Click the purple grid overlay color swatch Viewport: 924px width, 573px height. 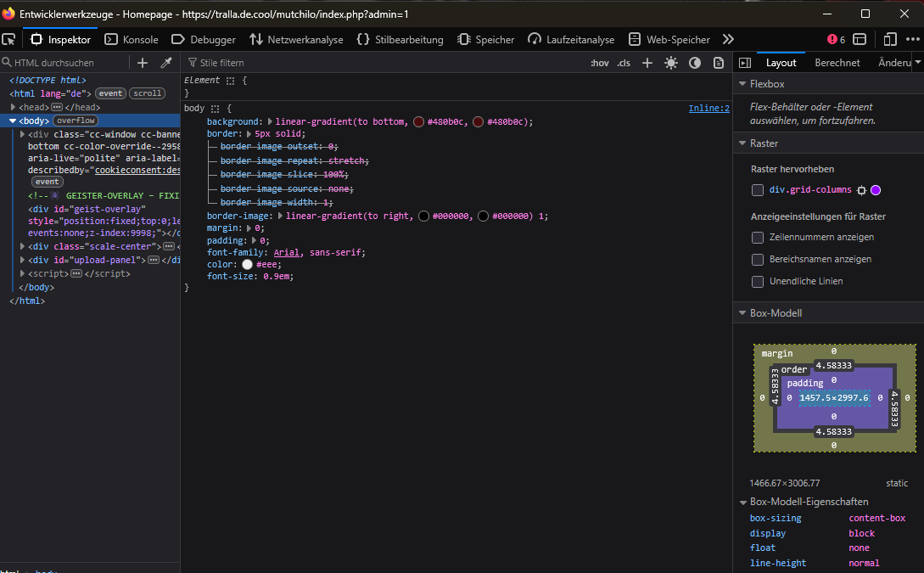tap(876, 190)
